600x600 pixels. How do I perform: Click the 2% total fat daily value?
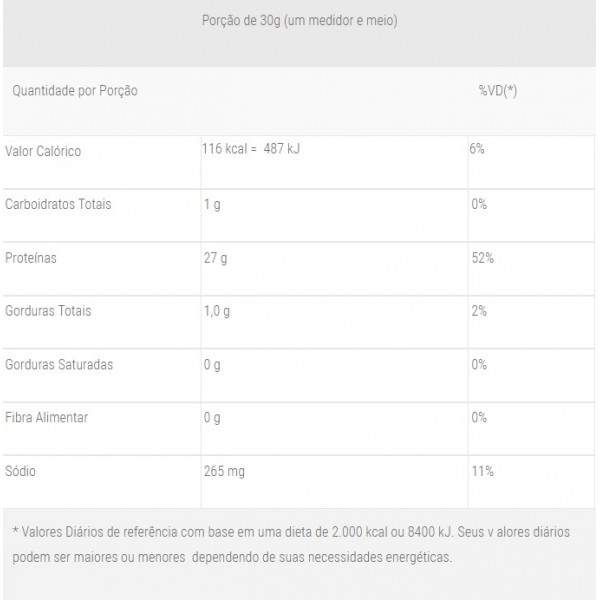pyautogui.click(x=478, y=311)
